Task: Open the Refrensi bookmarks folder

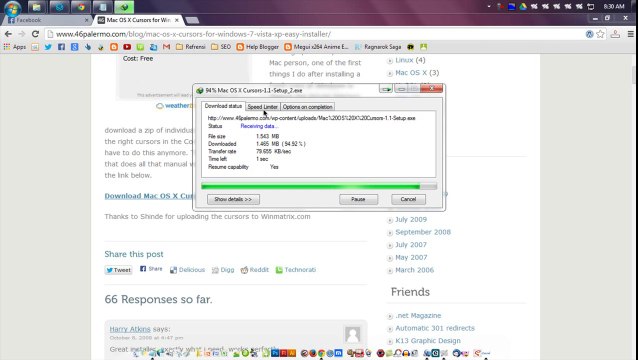Action: coord(191,47)
